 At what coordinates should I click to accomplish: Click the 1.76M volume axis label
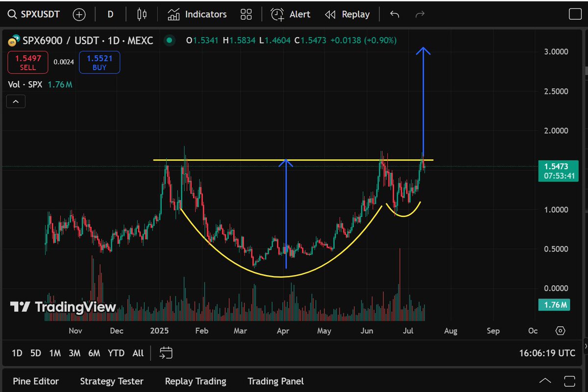click(x=555, y=305)
